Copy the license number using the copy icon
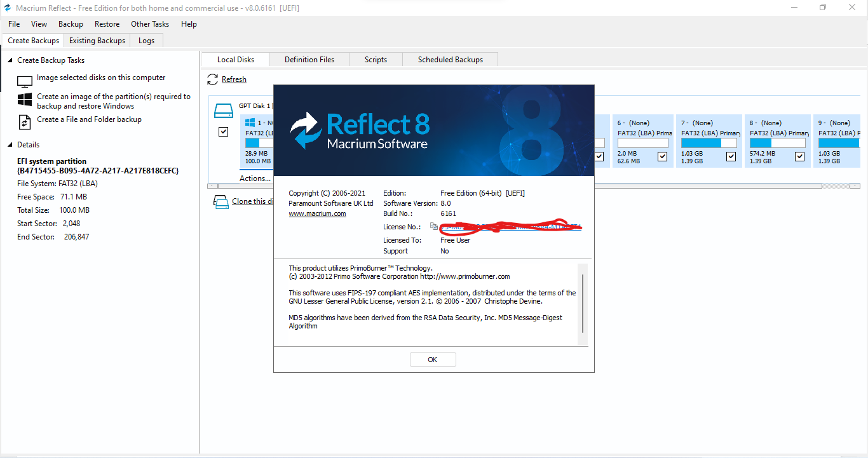This screenshot has width=868, height=458. 434,226
